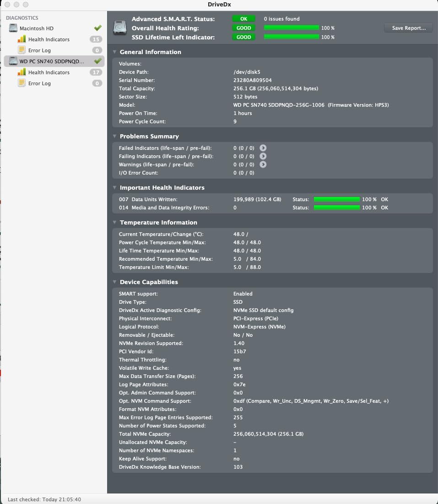Click the Overall Health Rating progress bar
This screenshot has height=504, width=438.
[291, 28]
